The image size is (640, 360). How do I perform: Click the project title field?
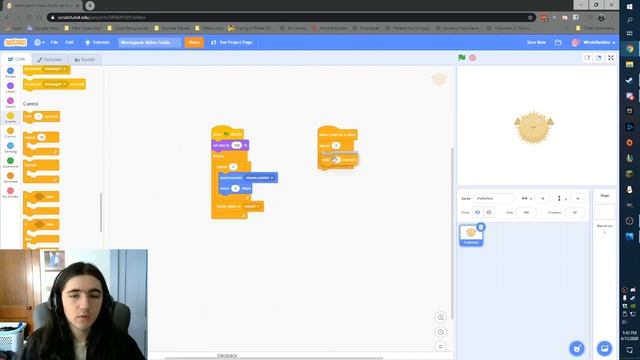pyautogui.click(x=149, y=42)
